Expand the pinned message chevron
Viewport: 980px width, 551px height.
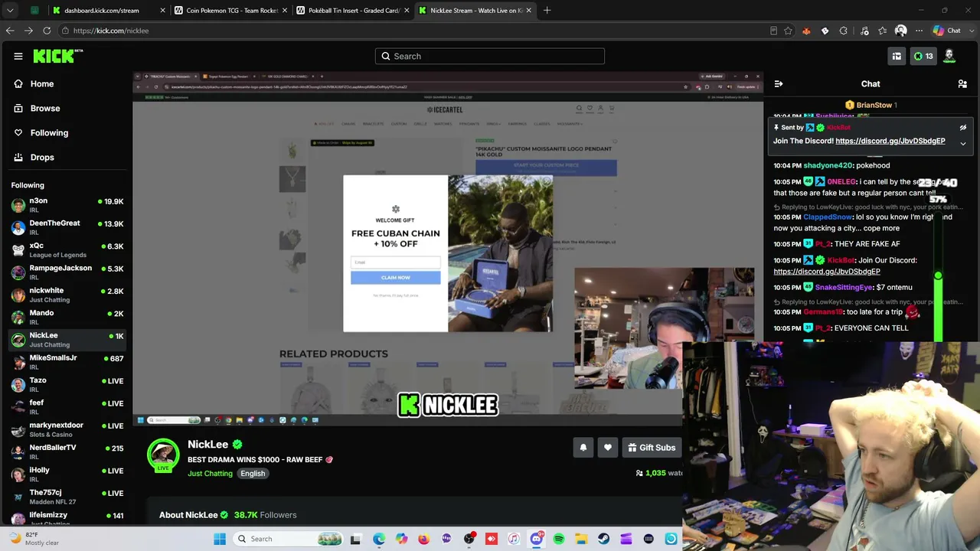tap(963, 143)
